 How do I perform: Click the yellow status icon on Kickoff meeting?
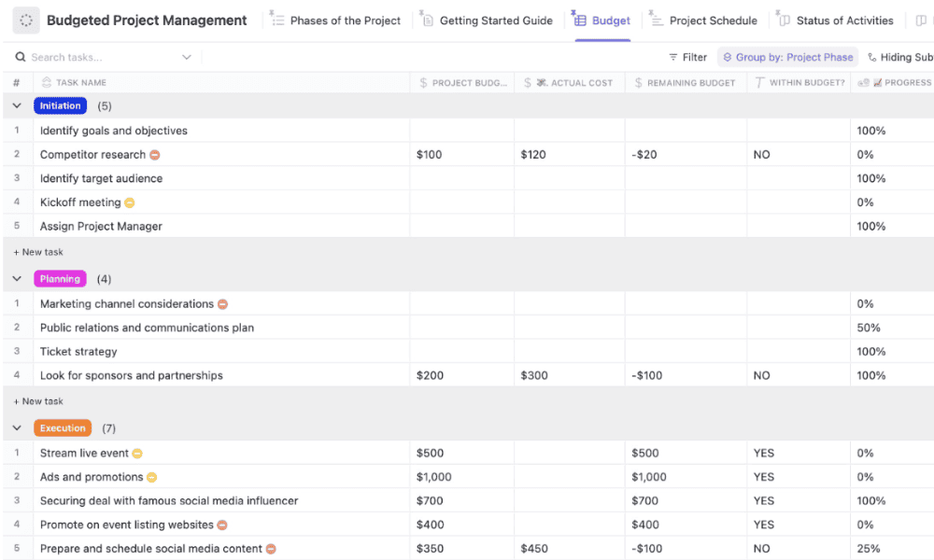tap(130, 203)
